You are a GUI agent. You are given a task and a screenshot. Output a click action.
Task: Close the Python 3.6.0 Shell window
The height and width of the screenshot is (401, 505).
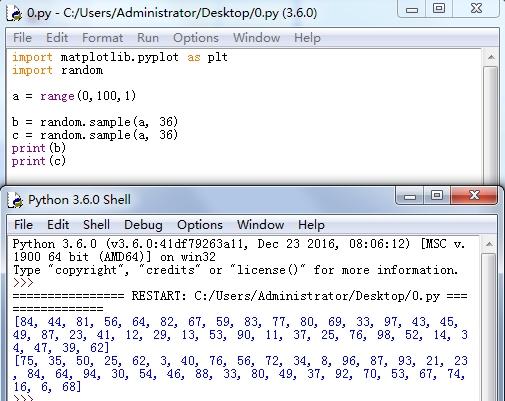click(x=474, y=195)
